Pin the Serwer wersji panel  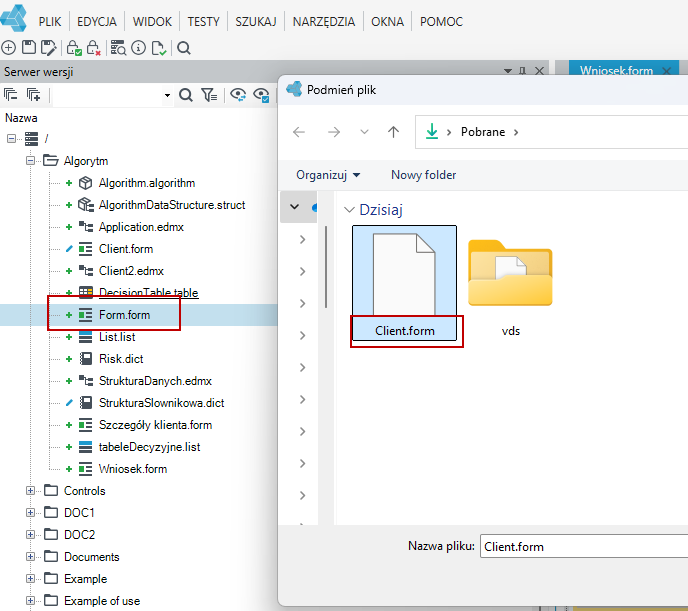coord(523,71)
